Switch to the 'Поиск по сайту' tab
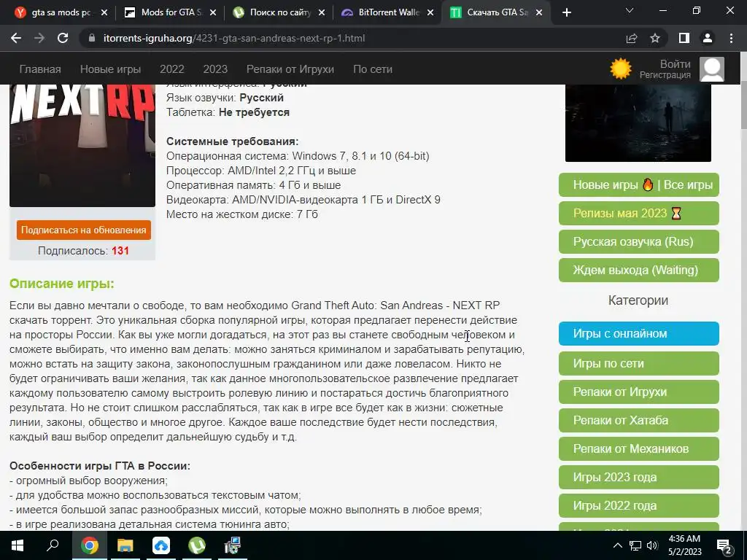This screenshot has width=747, height=560. tap(279, 12)
